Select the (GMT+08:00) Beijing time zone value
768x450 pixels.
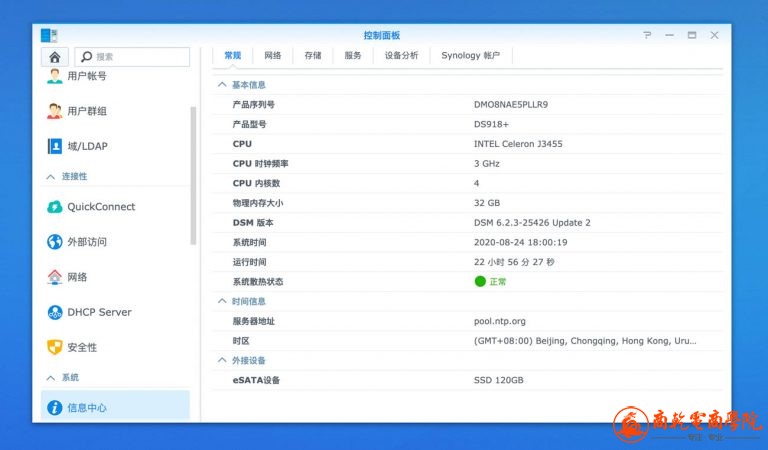click(x=585, y=341)
